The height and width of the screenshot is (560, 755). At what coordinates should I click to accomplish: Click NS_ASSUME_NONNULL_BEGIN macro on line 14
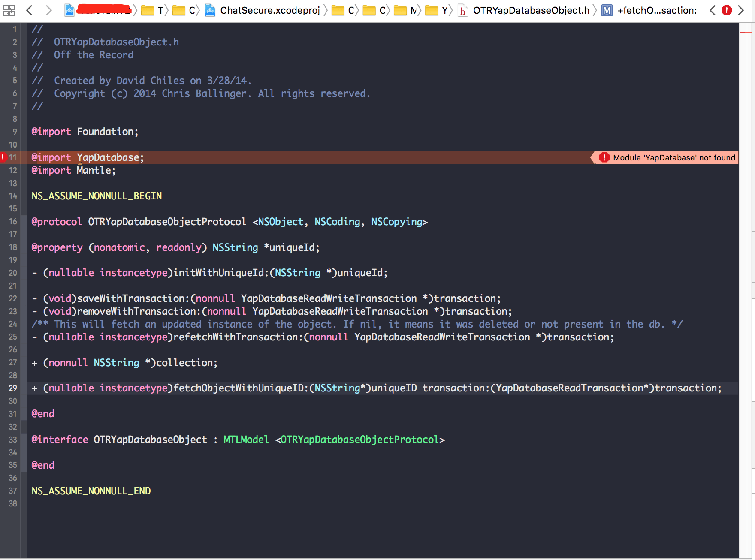[97, 196]
